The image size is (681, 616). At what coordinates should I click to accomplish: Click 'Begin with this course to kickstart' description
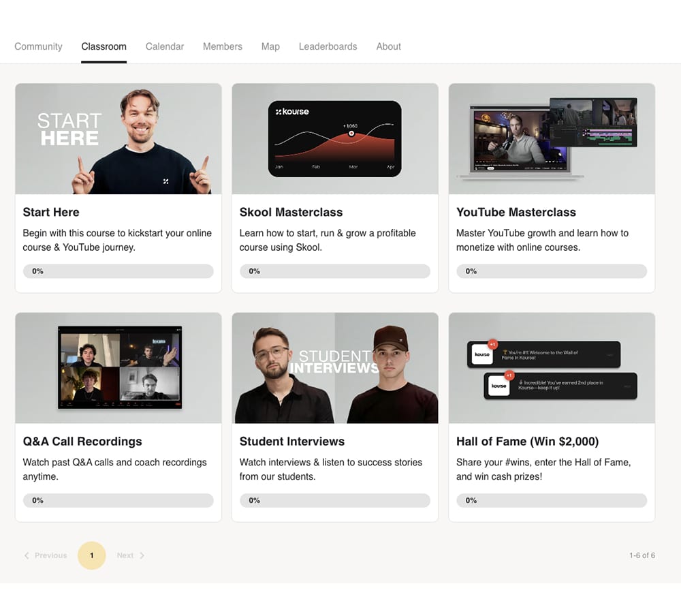coord(117,240)
